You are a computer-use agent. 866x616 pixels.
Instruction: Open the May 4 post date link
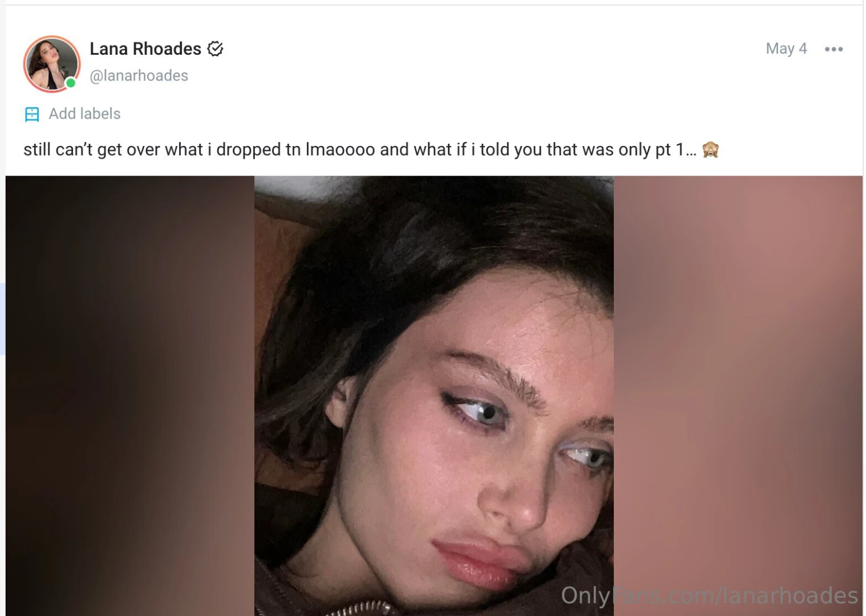[786, 48]
